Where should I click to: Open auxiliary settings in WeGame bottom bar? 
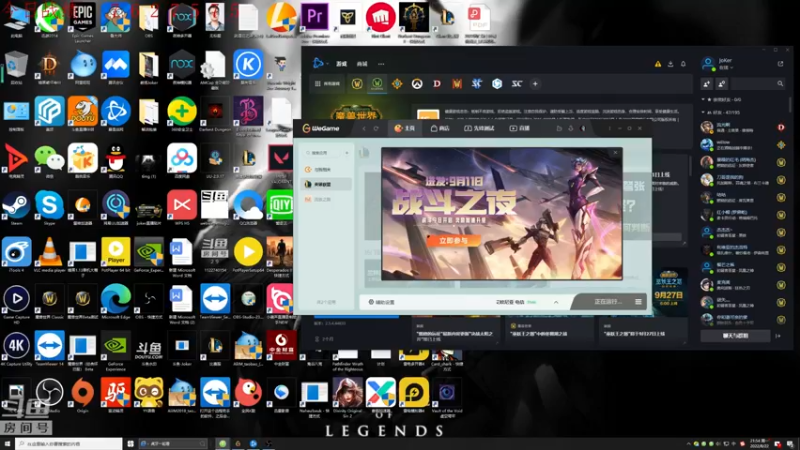(382, 302)
